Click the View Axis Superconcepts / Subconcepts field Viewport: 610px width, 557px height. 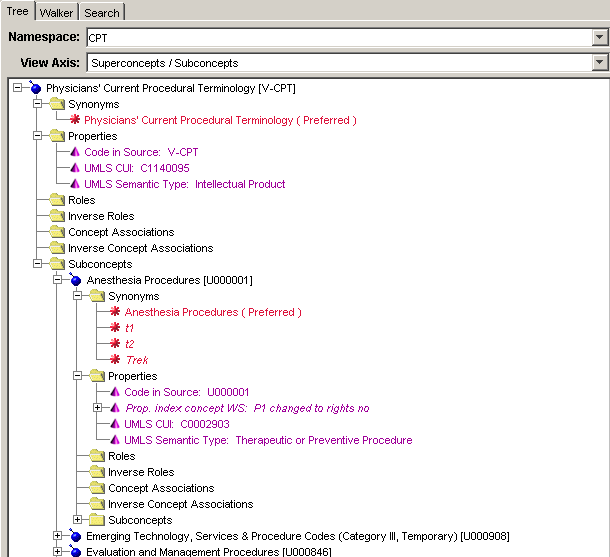click(x=340, y=63)
